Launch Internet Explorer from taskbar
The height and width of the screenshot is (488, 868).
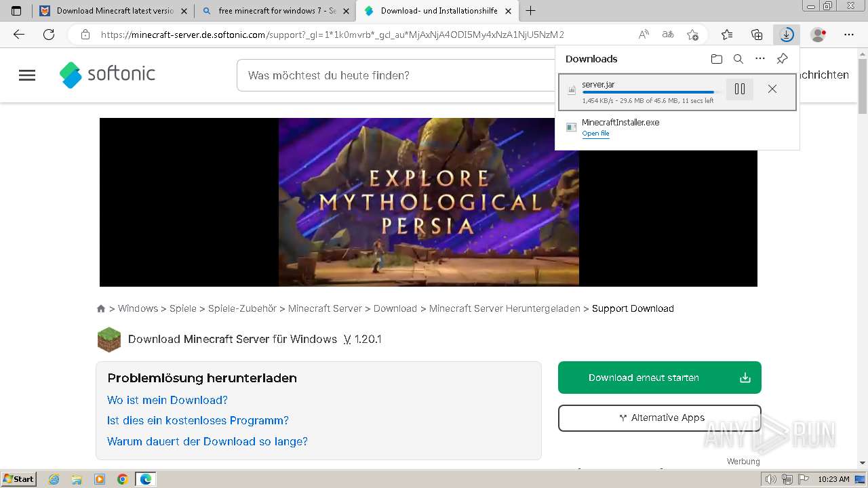(54, 479)
